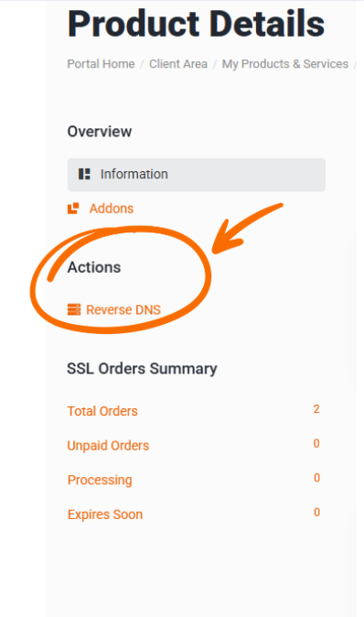Screen dimensions: 364x617
Task: Open the Reverse DNS action
Action: coord(123,309)
